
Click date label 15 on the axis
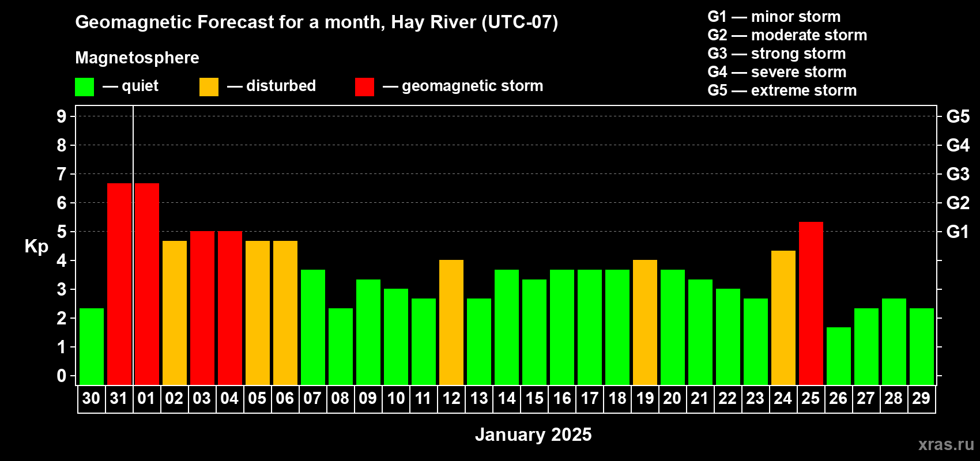coord(534,398)
